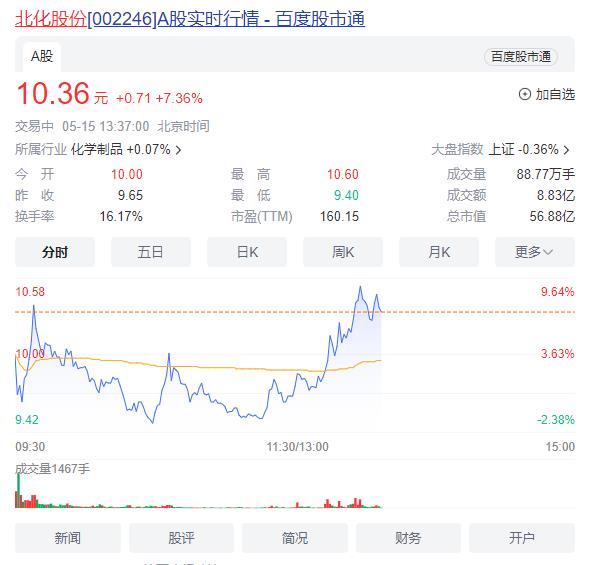Open 大盘指数 上证 -0.36% link
590x565 pixels.
[x=500, y=149]
